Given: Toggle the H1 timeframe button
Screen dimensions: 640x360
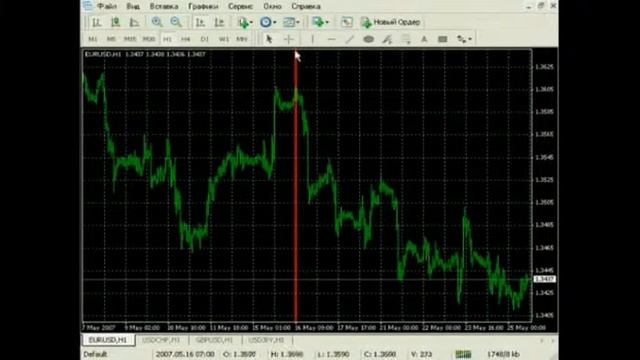Looking at the screenshot, I should (x=167, y=39).
